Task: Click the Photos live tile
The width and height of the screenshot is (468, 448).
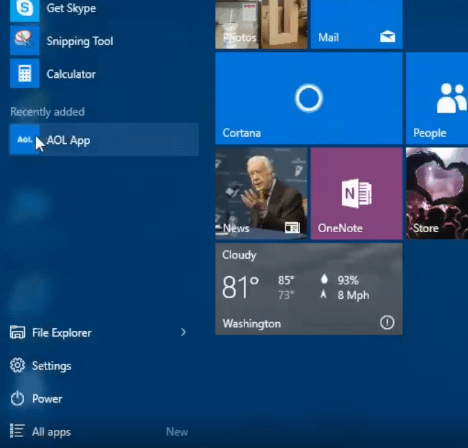Action: point(261,24)
